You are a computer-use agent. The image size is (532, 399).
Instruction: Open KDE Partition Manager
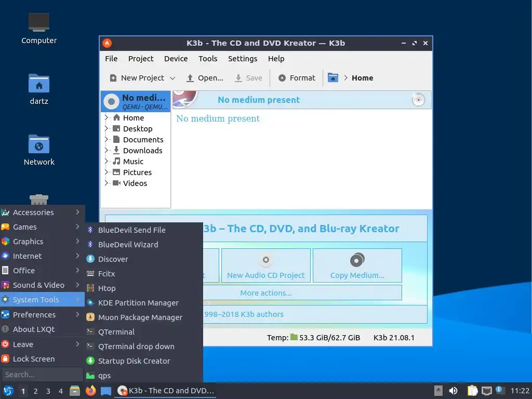pyautogui.click(x=143, y=303)
